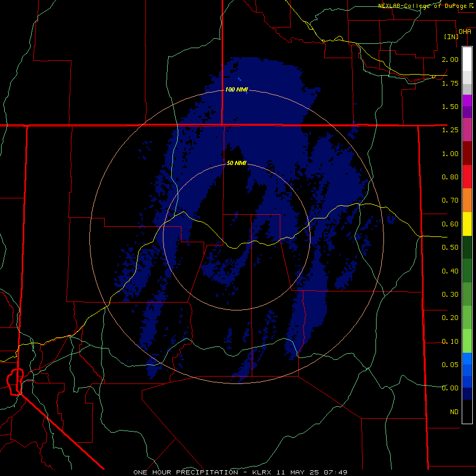Click the 0.10 value on the legend
Image resolution: width=476 pixels, height=476 pixels.
[x=450, y=342]
